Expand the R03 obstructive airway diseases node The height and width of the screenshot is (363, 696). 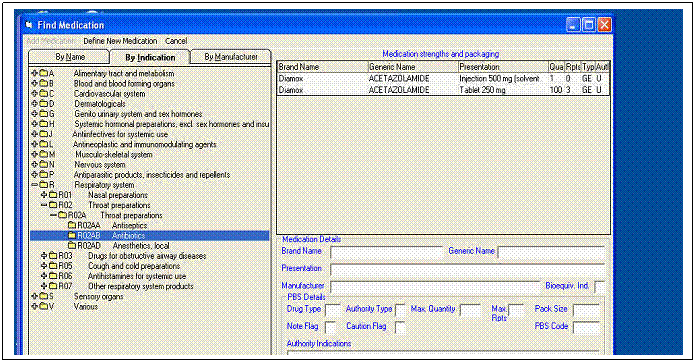pos(44,256)
